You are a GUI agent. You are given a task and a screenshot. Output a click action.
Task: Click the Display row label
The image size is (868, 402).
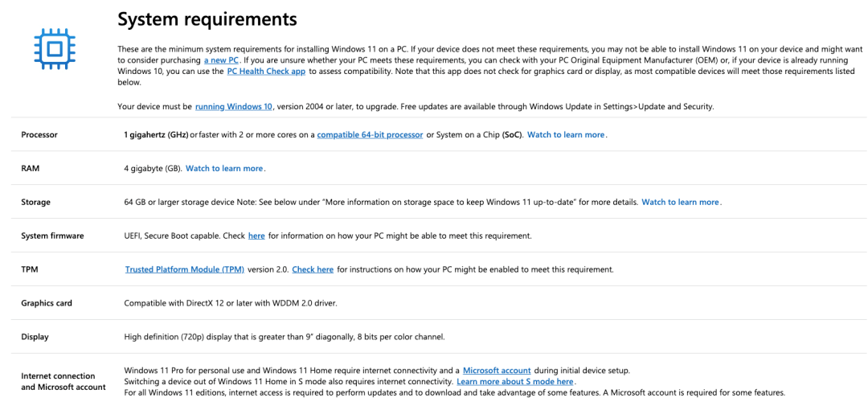click(x=35, y=337)
